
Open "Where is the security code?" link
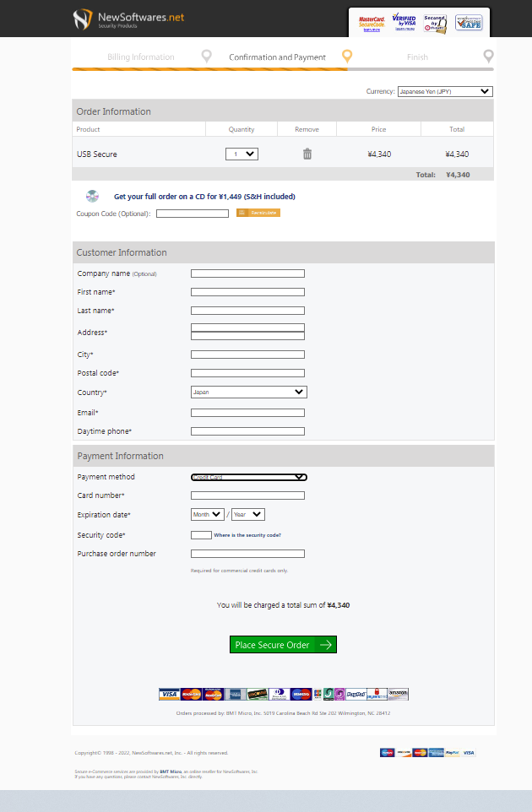click(x=247, y=535)
